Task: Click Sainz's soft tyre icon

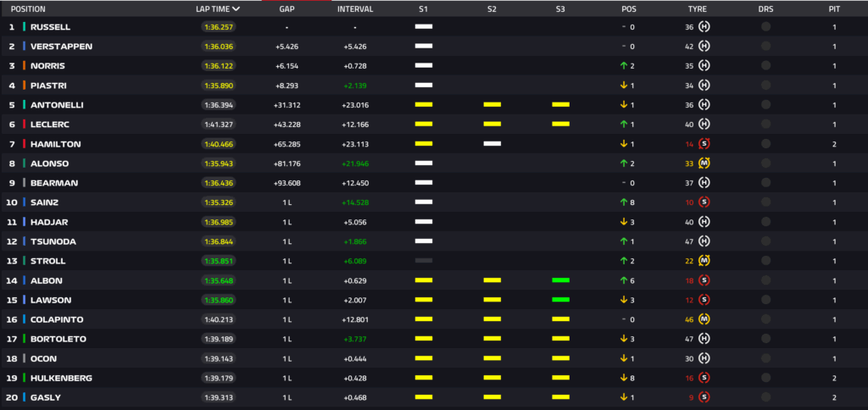Action: coord(704,202)
